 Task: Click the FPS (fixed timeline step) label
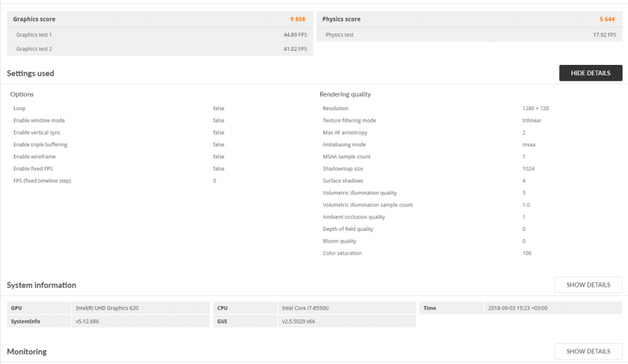[42, 181]
